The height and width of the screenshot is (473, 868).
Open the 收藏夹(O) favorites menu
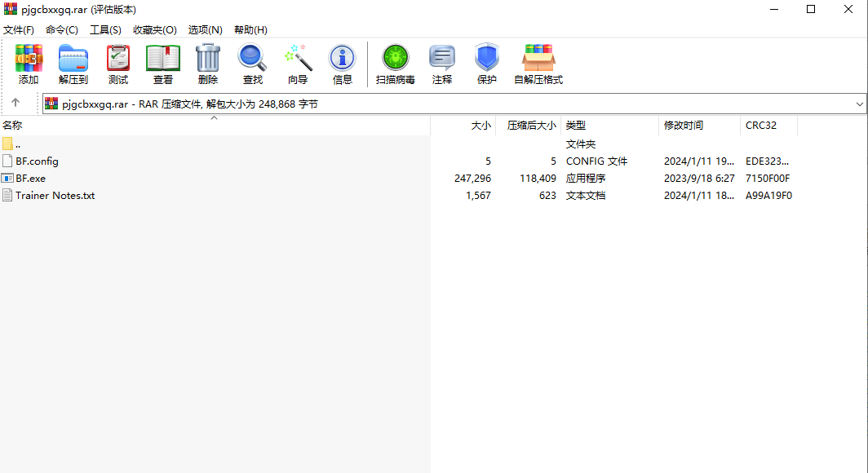pos(155,30)
